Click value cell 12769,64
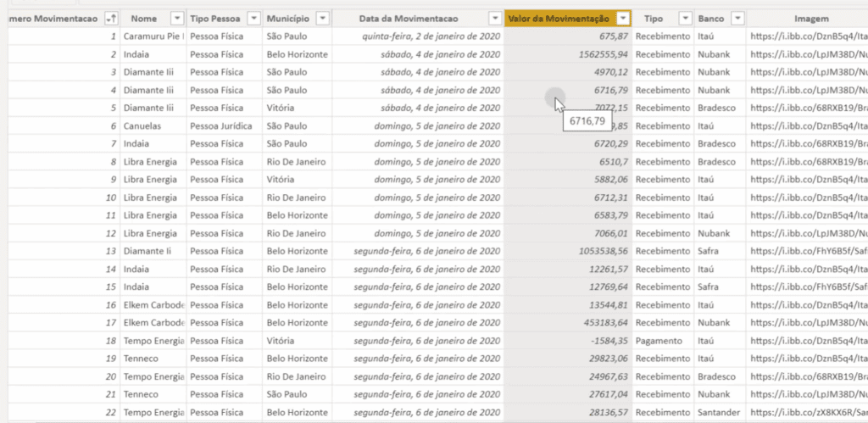868x423 pixels. tap(568, 287)
